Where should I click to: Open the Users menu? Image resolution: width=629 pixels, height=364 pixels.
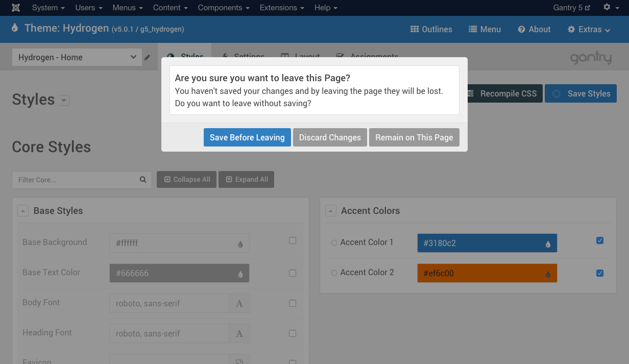pyautogui.click(x=89, y=8)
